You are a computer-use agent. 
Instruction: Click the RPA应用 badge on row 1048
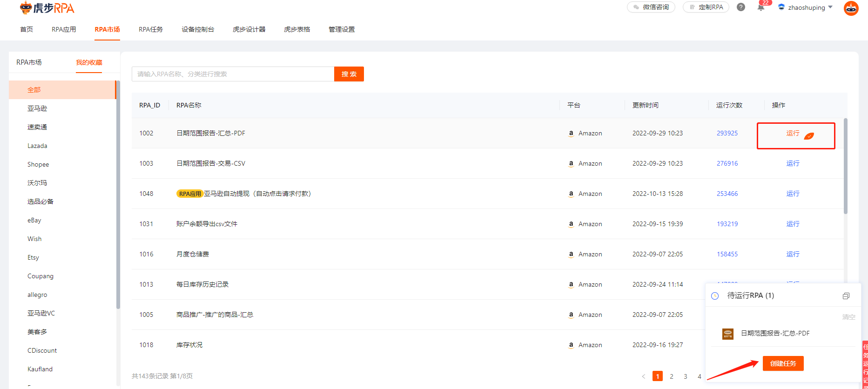pos(190,194)
